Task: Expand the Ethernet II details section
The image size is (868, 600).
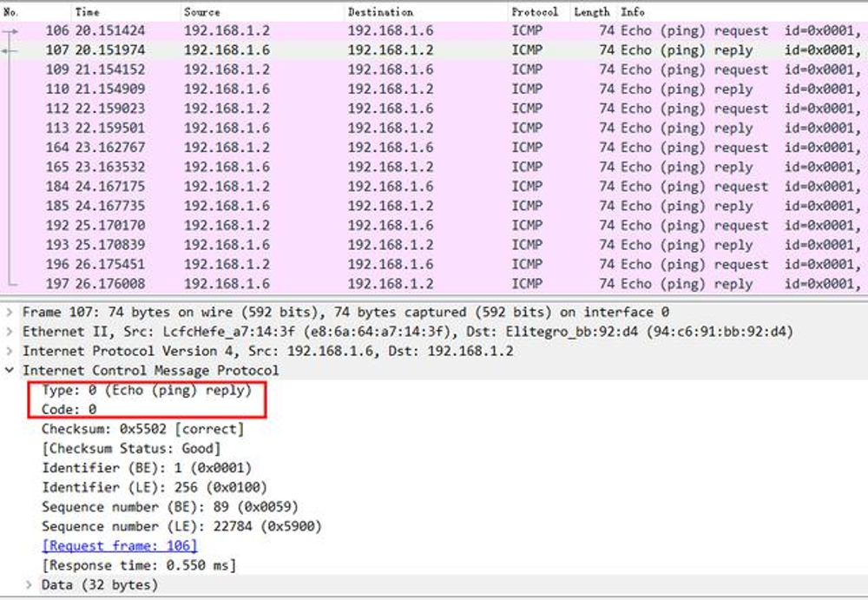Action: (9, 332)
